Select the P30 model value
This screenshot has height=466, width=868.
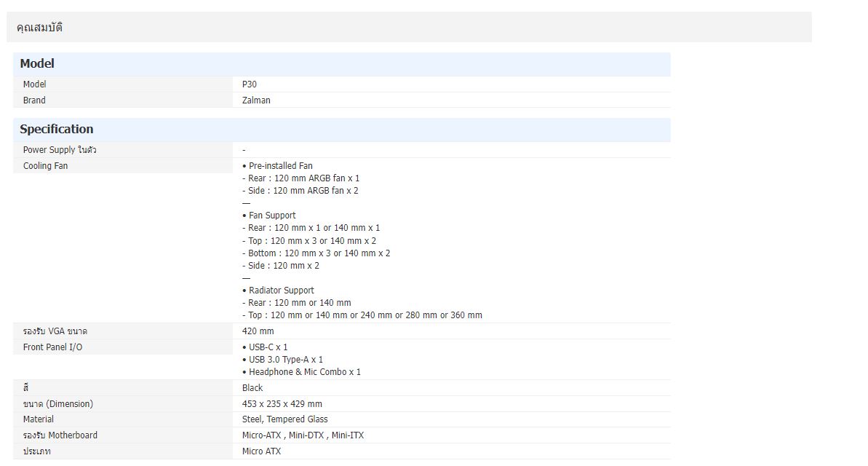[x=250, y=84]
